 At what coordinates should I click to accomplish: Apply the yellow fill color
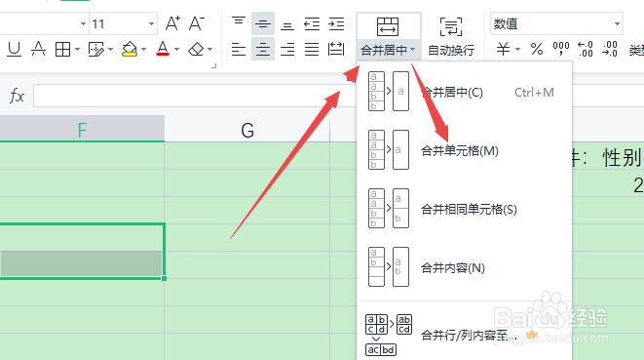coord(130,50)
